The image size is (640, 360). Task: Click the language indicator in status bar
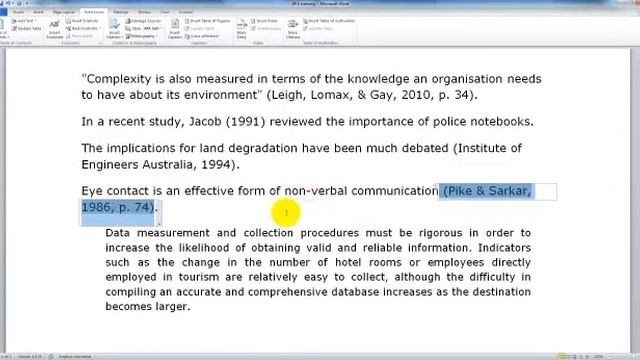pyautogui.click(x=75, y=356)
